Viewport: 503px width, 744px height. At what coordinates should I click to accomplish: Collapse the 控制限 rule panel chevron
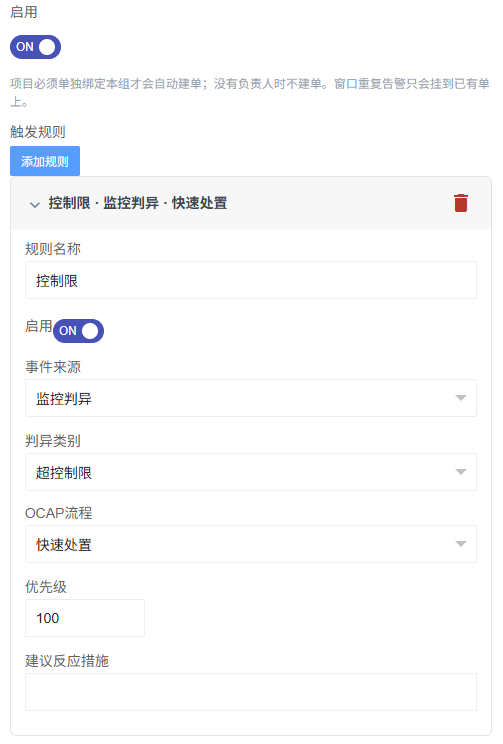(x=35, y=205)
